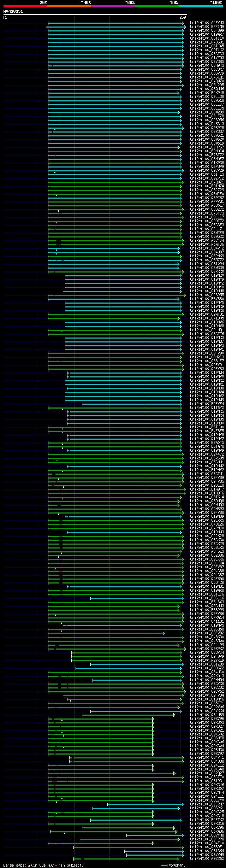226x868 pixels.
Task: Select the UniRef100_P46313 label
Action: [x=207, y=124]
